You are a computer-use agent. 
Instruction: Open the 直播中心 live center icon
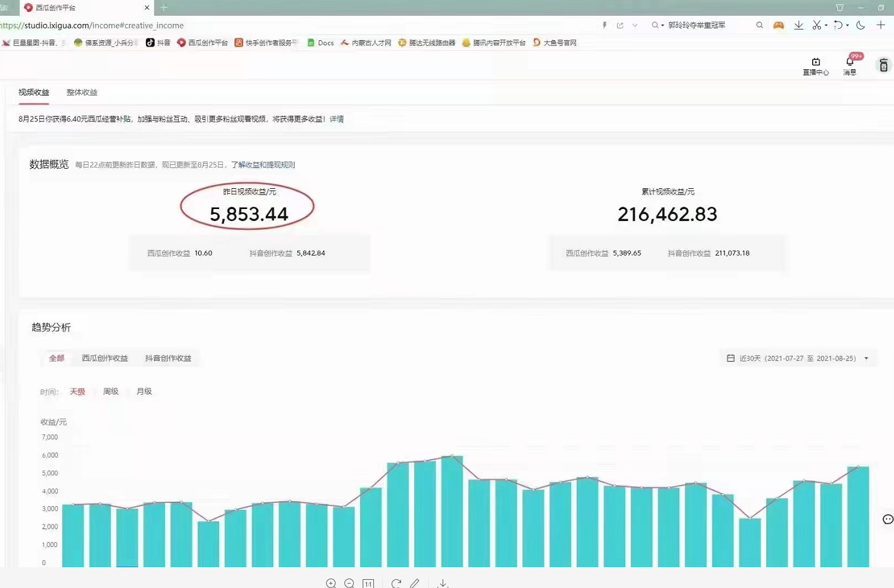815,65
